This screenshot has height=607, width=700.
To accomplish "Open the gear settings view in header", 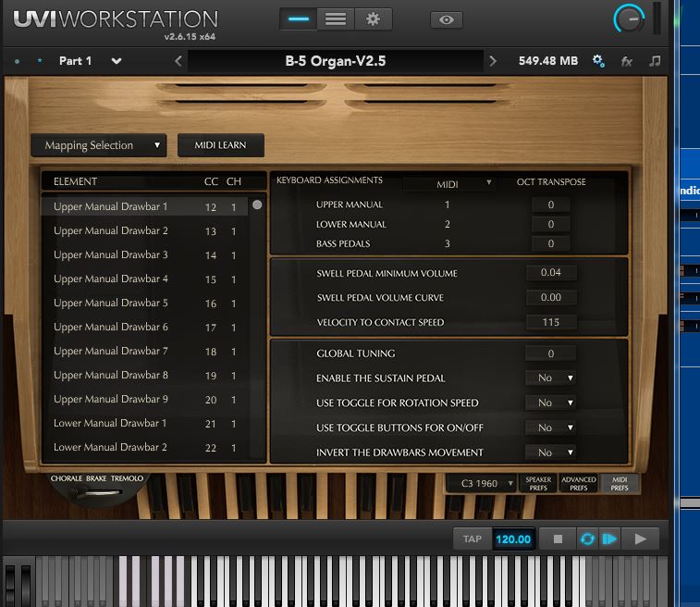I will (x=374, y=19).
